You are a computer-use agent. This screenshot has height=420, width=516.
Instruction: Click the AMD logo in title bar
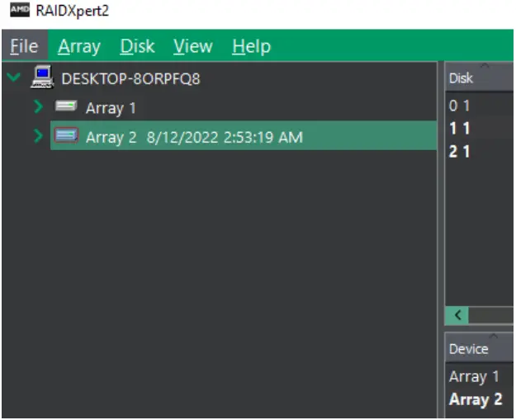(20, 10)
